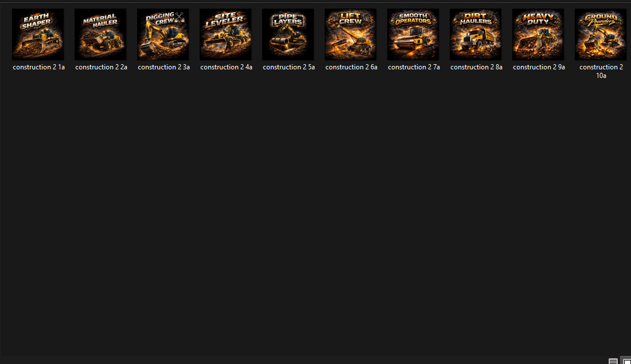Select the Ground Pounders thumbnail

pyautogui.click(x=601, y=34)
